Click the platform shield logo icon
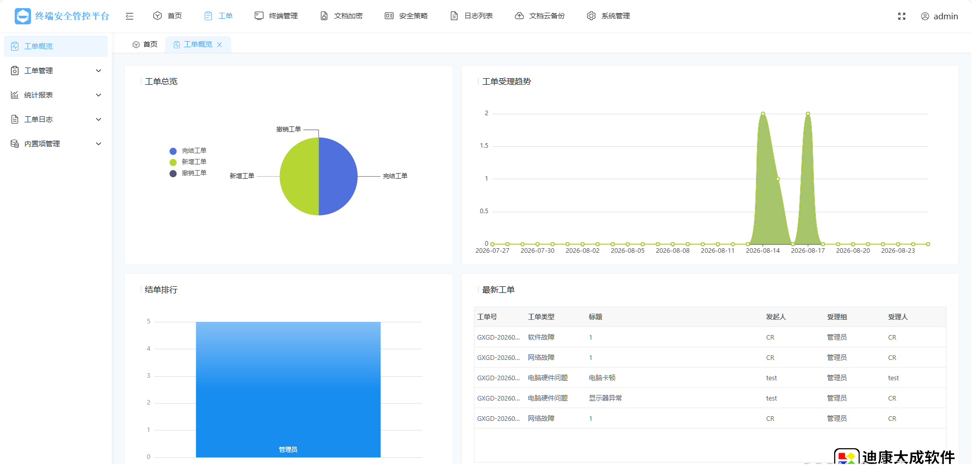Image resolution: width=980 pixels, height=465 pixels. tap(23, 16)
